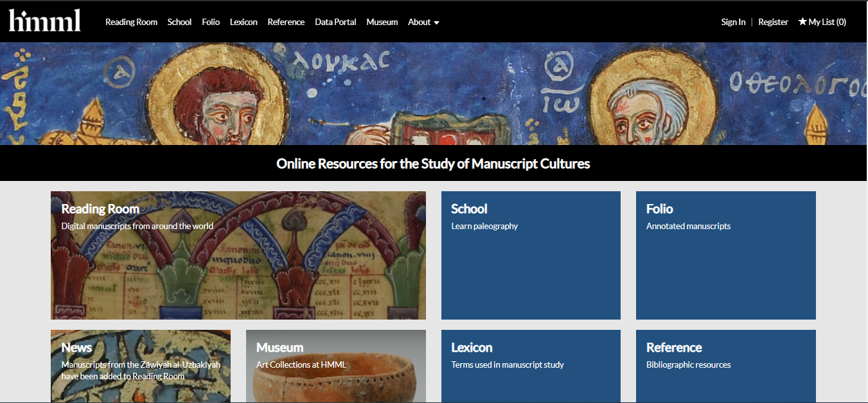Go to Folio nav item
The image size is (868, 403).
211,22
